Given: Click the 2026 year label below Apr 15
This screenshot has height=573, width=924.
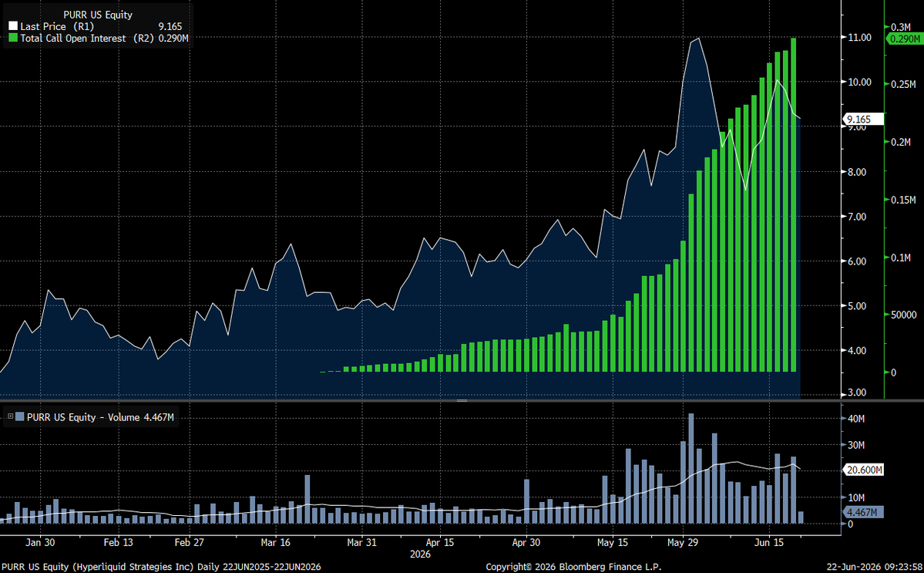Looking at the screenshot, I should pyautogui.click(x=420, y=554).
